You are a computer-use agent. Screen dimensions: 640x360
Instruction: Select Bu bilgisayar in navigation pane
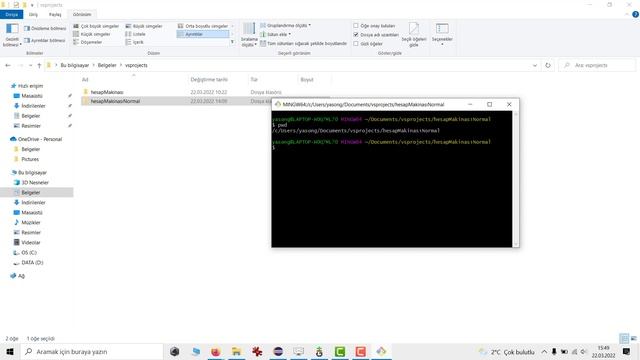tap(32, 173)
